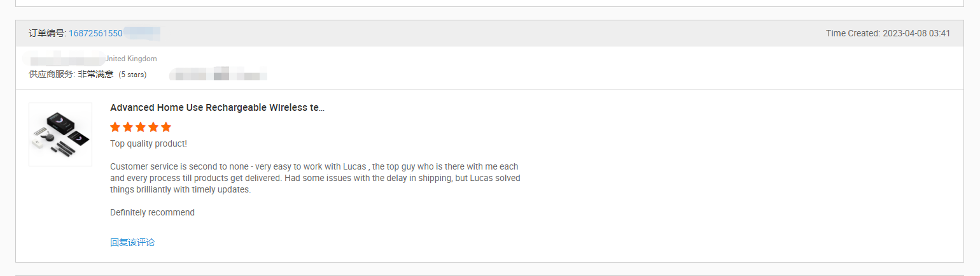Select the second orange rating star
This screenshot has width=980, height=276.
click(x=128, y=127)
